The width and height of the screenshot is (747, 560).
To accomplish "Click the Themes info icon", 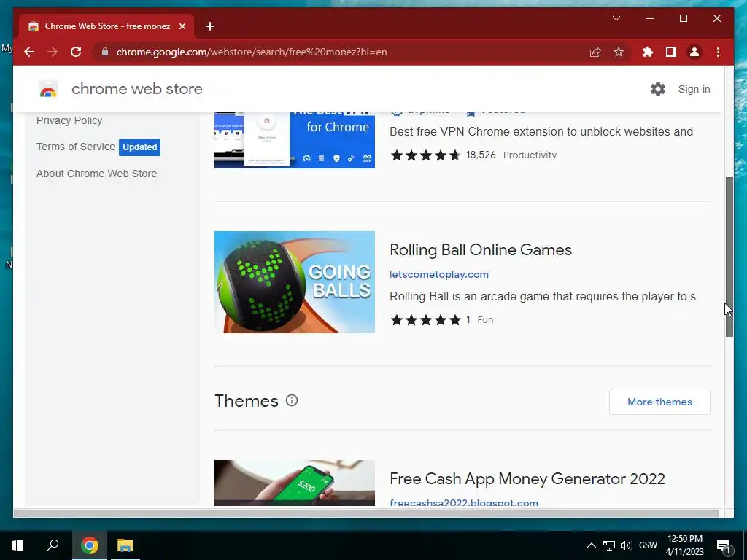I will pos(292,400).
